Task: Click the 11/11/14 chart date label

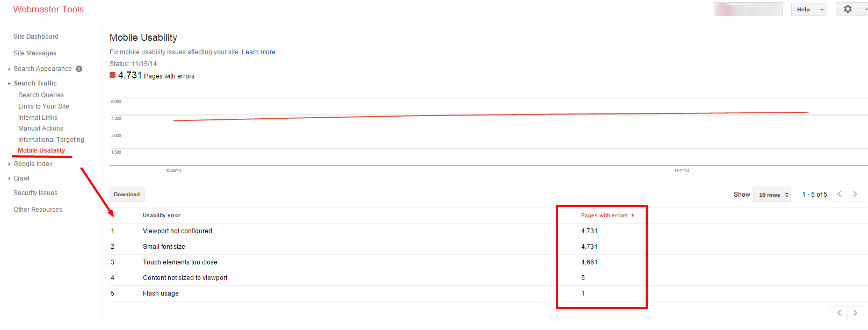Action: (682, 170)
